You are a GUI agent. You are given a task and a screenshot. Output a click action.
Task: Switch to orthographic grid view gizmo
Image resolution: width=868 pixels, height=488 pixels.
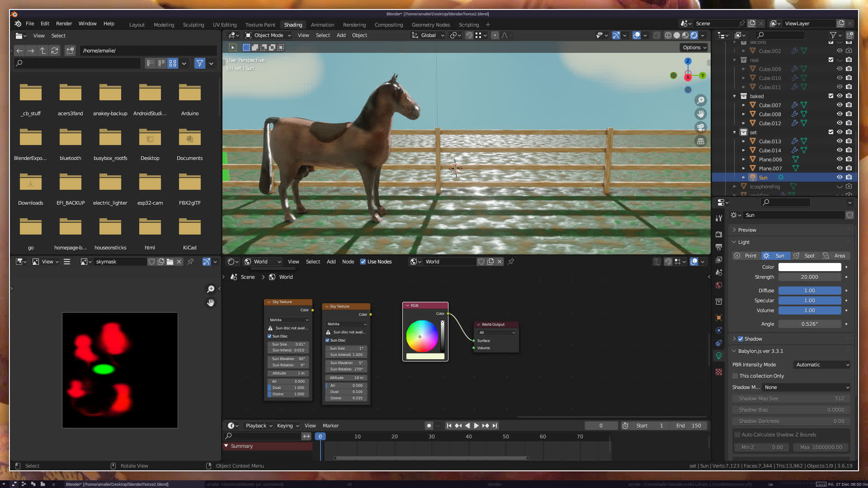(x=701, y=141)
